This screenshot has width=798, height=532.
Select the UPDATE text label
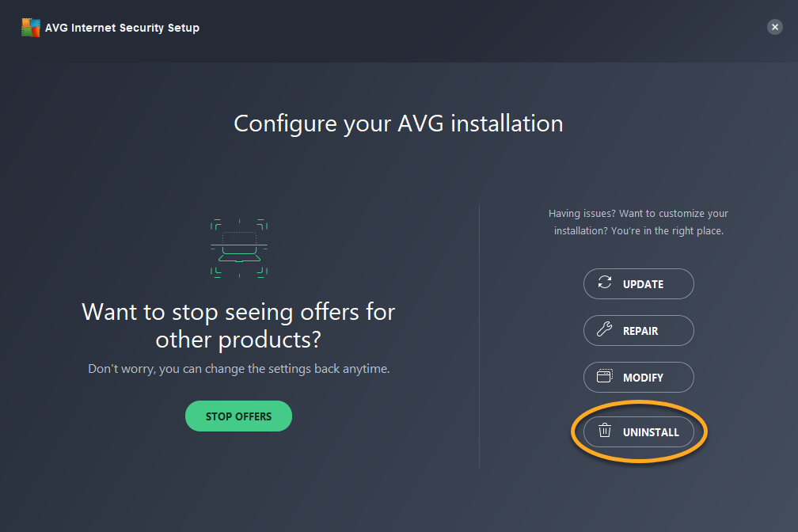643,284
